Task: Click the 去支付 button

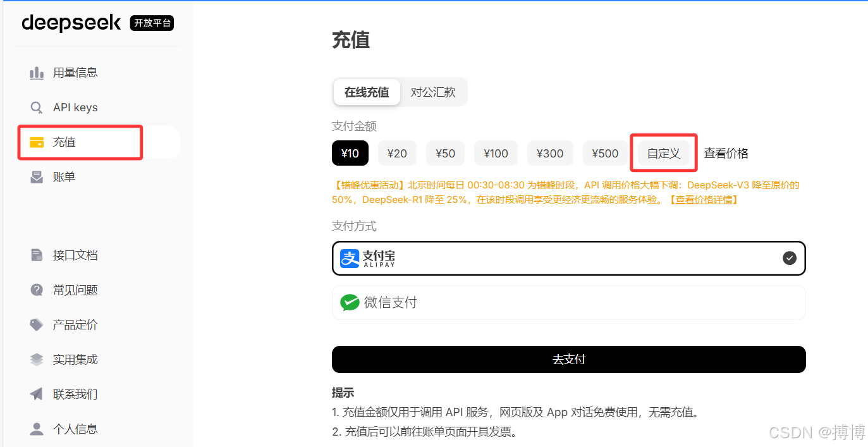Action: click(x=569, y=359)
